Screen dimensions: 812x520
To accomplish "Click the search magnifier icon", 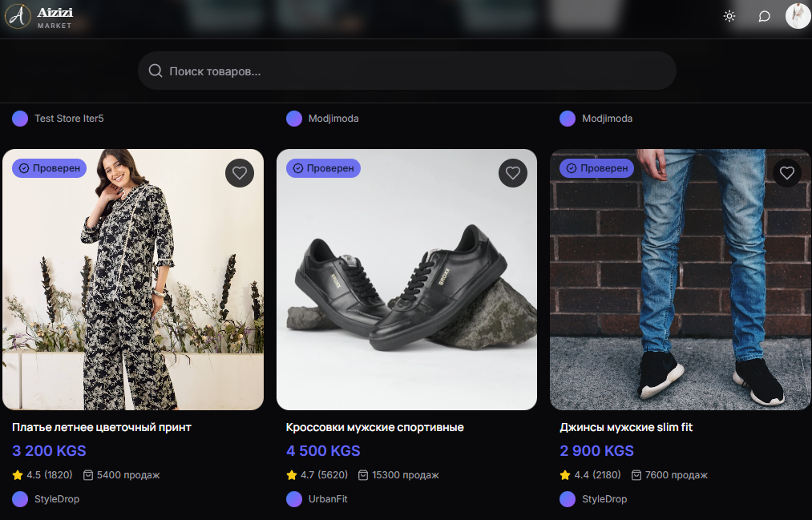I will [x=156, y=71].
